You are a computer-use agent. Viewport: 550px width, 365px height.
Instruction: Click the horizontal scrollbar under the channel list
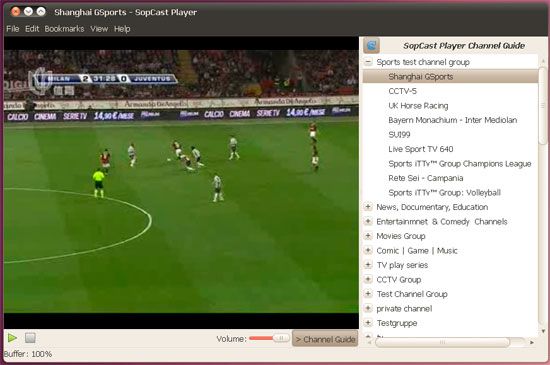(x=442, y=342)
